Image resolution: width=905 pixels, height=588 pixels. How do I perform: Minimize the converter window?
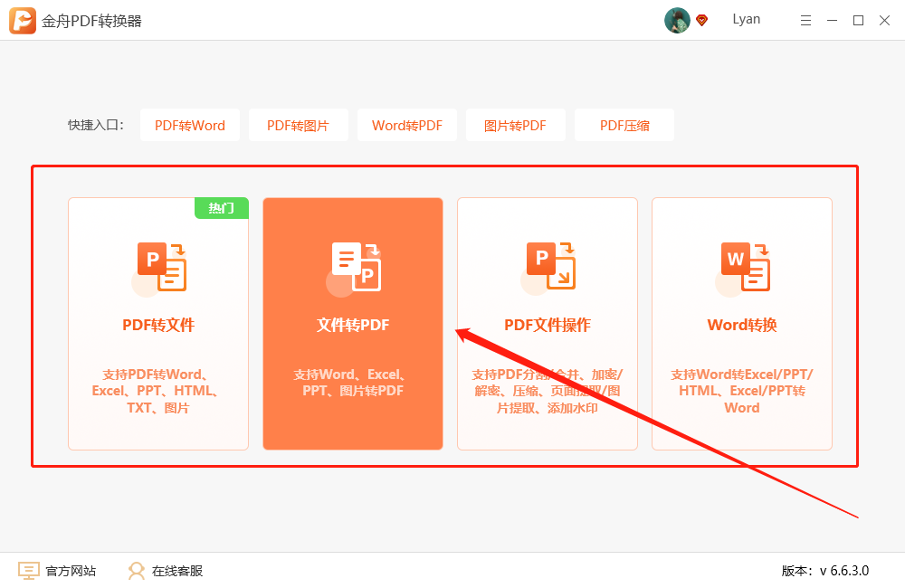tap(832, 21)
